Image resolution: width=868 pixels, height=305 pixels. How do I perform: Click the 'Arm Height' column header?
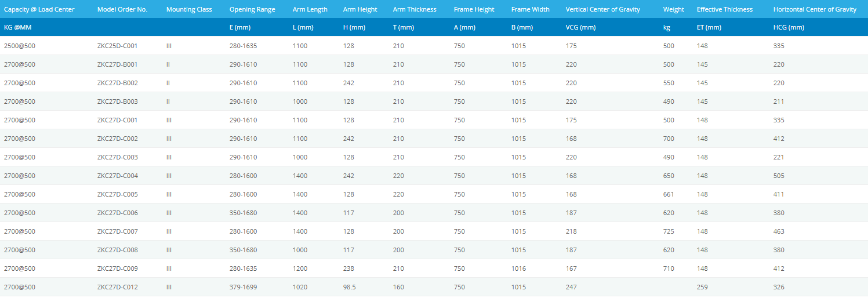[360, 9]
